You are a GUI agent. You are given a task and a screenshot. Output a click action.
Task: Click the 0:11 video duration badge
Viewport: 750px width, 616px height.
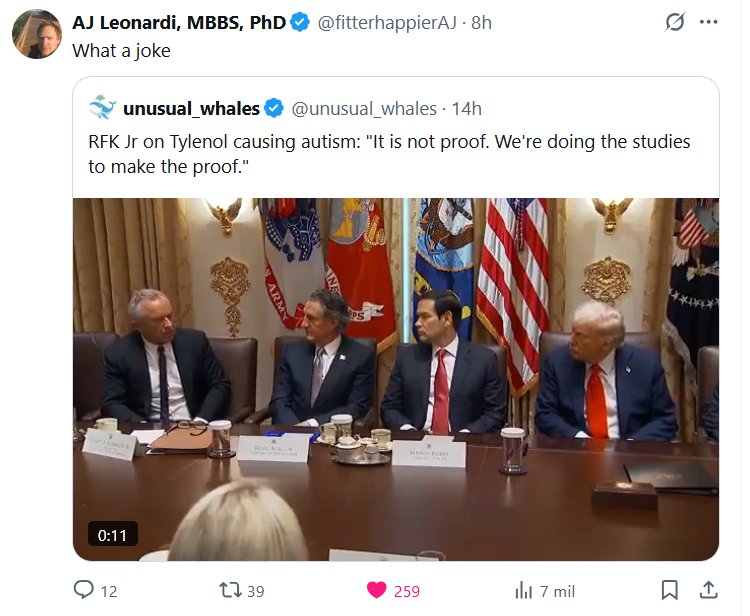pyautogui.click(x=113, y=535)
